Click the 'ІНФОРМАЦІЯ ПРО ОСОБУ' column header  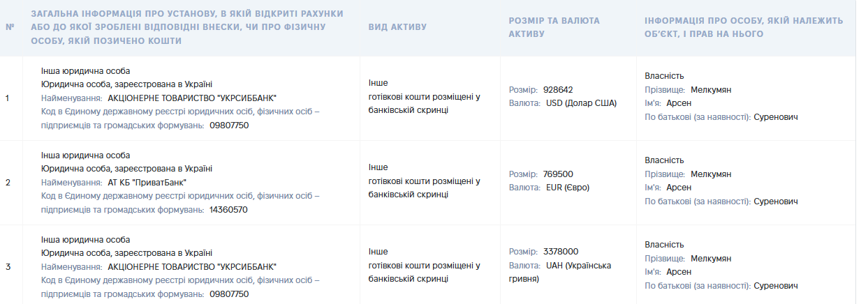tap(744, 27)
